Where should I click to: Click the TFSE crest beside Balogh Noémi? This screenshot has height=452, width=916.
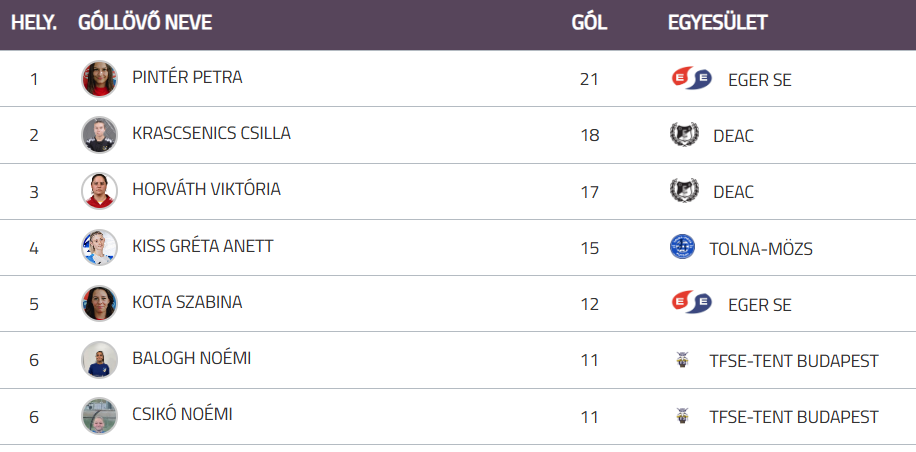pos(683,360)
